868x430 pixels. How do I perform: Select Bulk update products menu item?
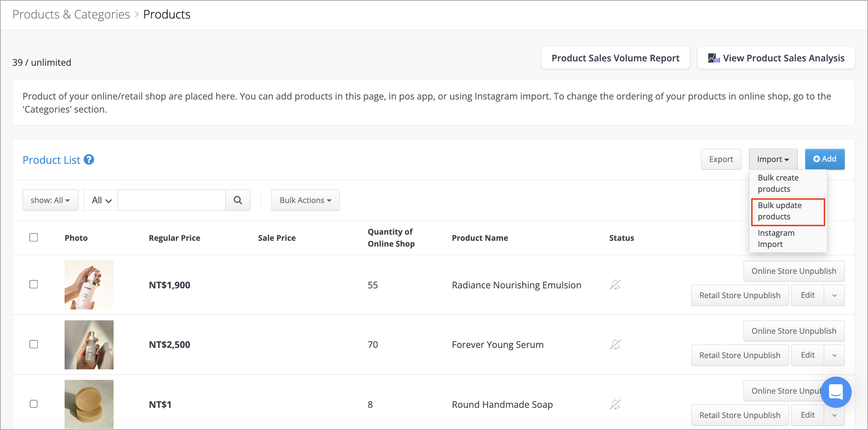click(x=788, y=211)
